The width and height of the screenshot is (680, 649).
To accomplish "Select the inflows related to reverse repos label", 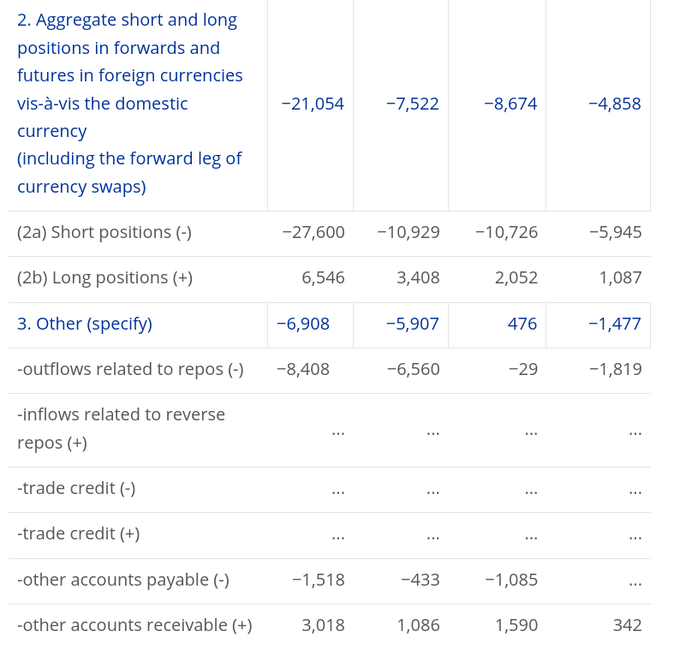I will [x=121, y=428].
